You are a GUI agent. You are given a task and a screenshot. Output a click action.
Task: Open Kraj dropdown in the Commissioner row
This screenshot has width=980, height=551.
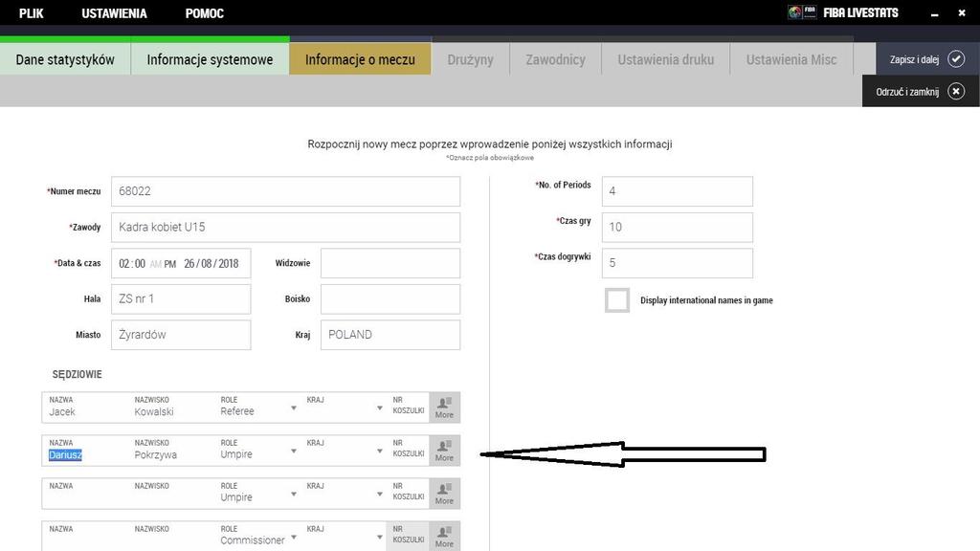pos(379,538)
